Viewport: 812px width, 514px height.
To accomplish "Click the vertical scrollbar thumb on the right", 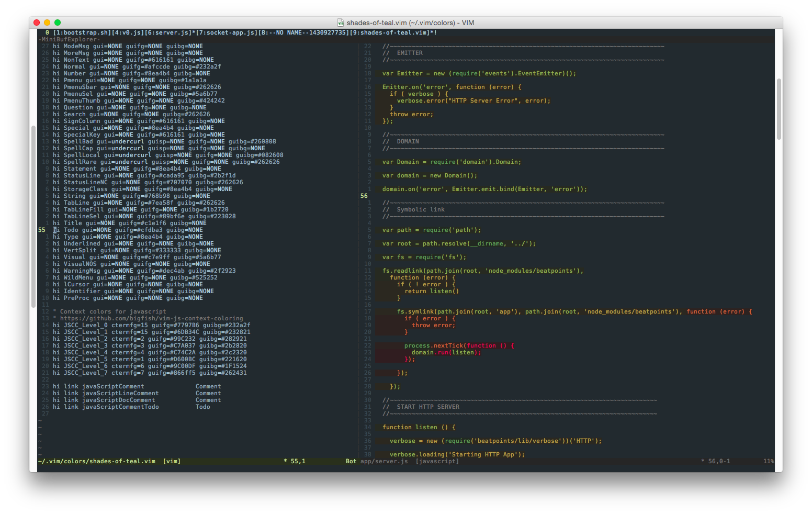I will [x=779, y=109].
